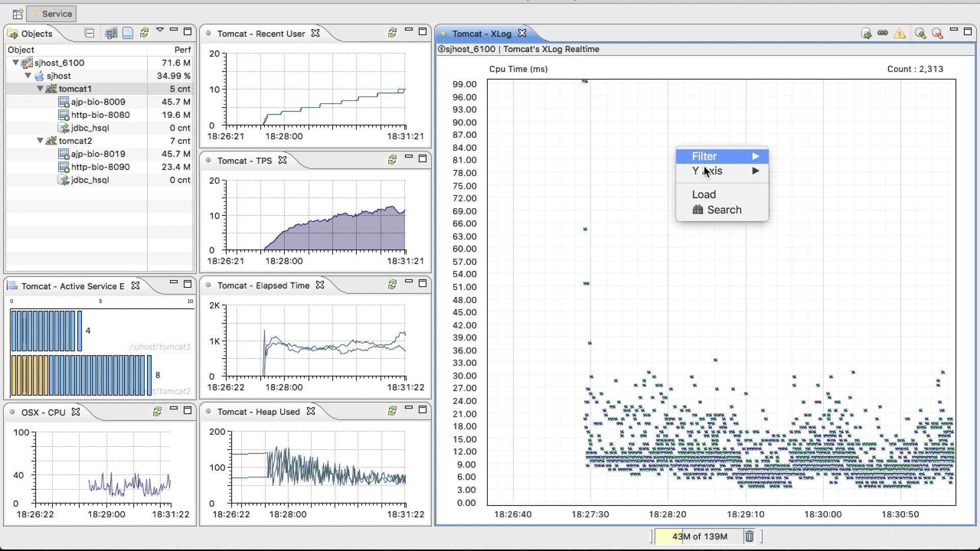
Task: Open the Filter submenu in context menu
Action: [722, 156]
